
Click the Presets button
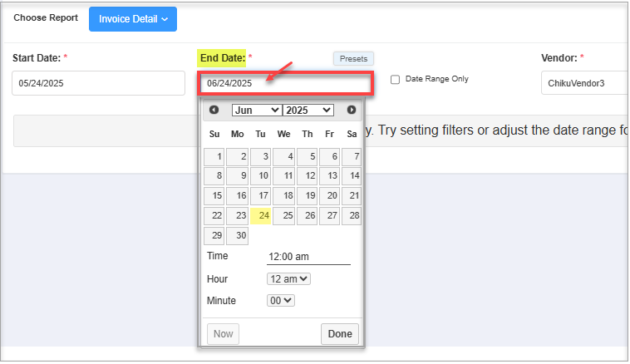[x=354, y=59]
